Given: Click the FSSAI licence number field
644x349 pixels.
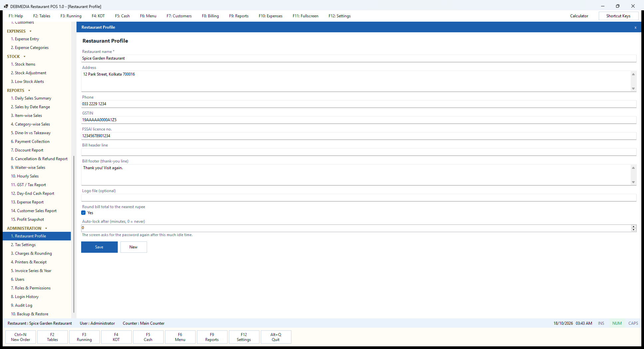Looking at the screenshot, I should click(x=359, y=136).
